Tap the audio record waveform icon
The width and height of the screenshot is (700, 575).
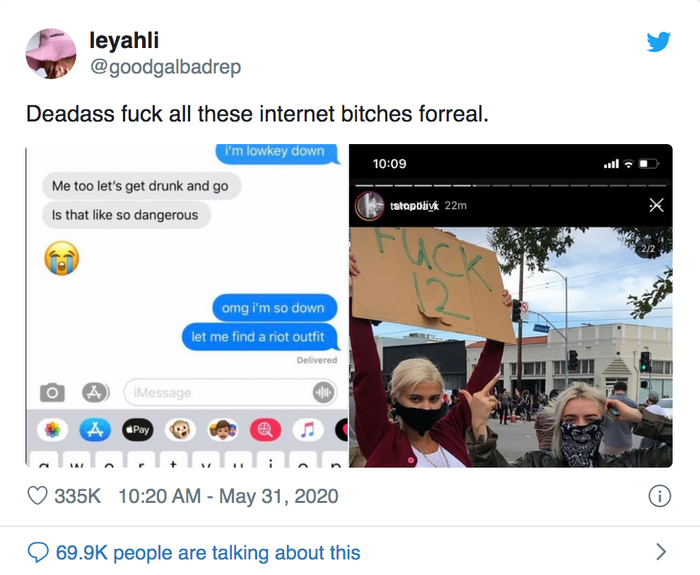(x=324, y=392)
